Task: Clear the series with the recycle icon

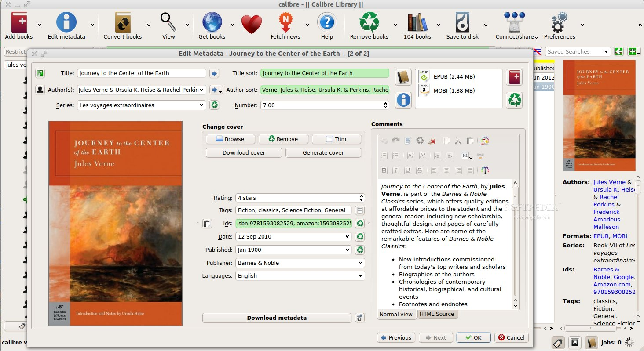Action: [214, 105]
